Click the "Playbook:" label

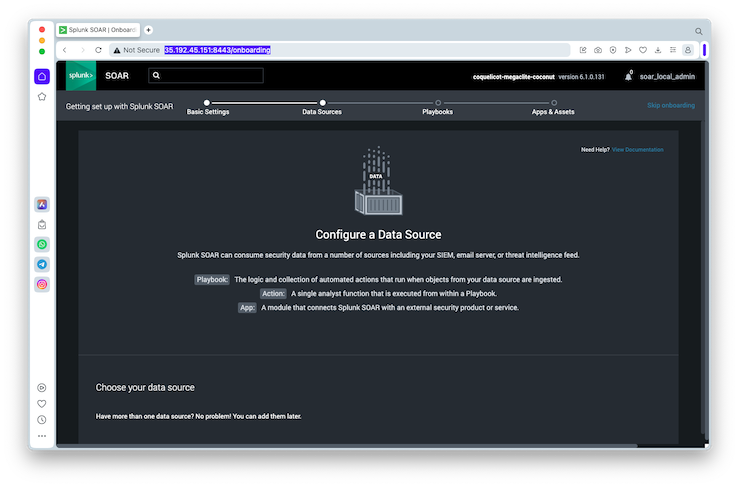(x=212, y=280)
